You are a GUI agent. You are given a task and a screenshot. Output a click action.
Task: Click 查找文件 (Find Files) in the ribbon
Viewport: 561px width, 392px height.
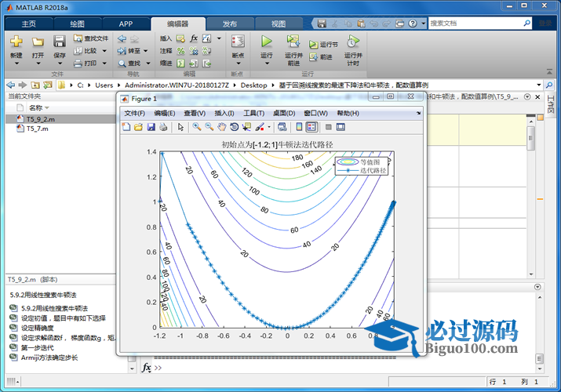[91, 38]
